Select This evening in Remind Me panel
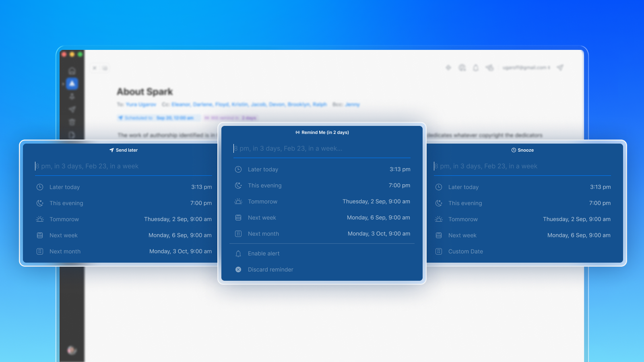 pos(322,185)
